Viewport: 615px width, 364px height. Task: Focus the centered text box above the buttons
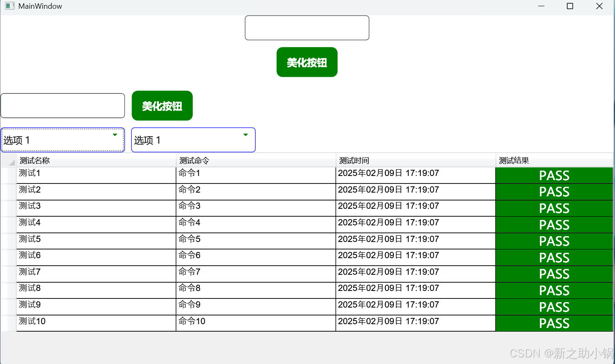[x=307, y=28]
